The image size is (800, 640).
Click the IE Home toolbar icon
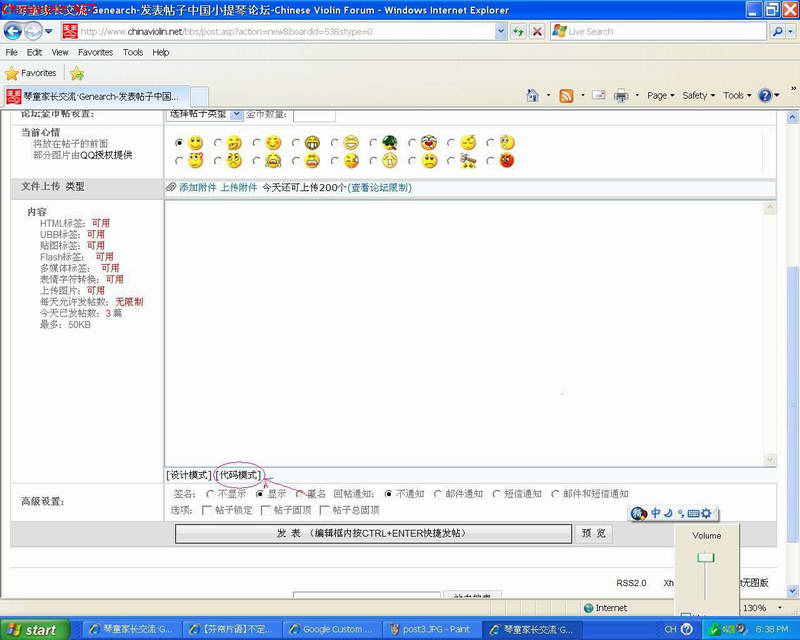(x=532, y=95)
